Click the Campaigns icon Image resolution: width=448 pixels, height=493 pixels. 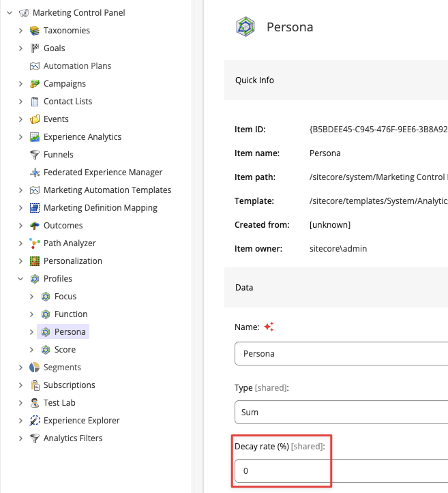[x=35, y=84]
